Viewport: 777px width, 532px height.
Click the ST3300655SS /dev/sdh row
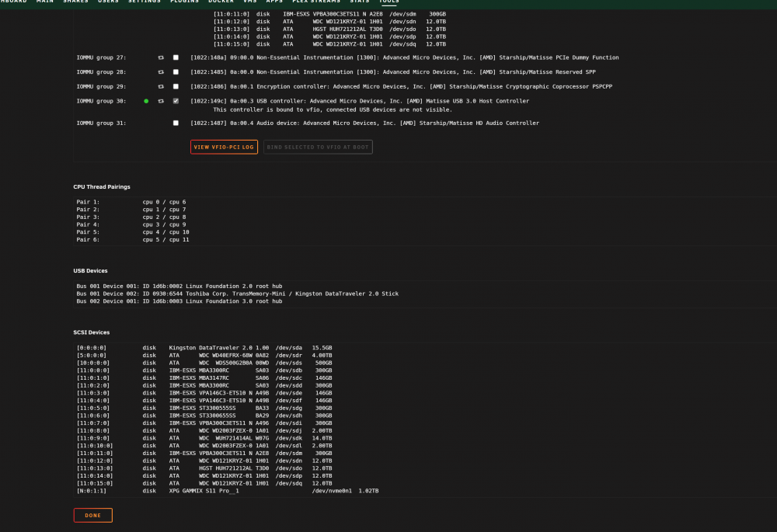204,415
